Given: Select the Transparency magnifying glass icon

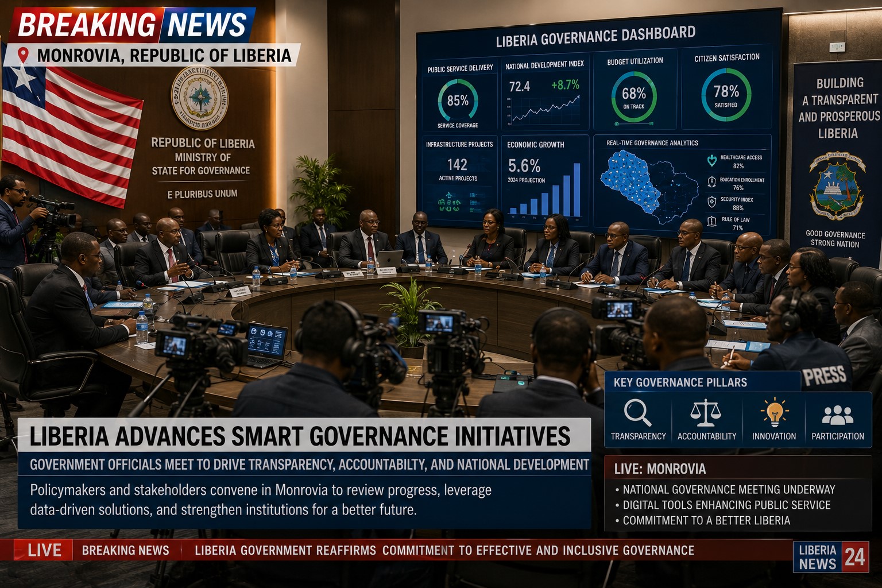Looking at the screenshot, I should pyautogui.click(x=637, y=412).
